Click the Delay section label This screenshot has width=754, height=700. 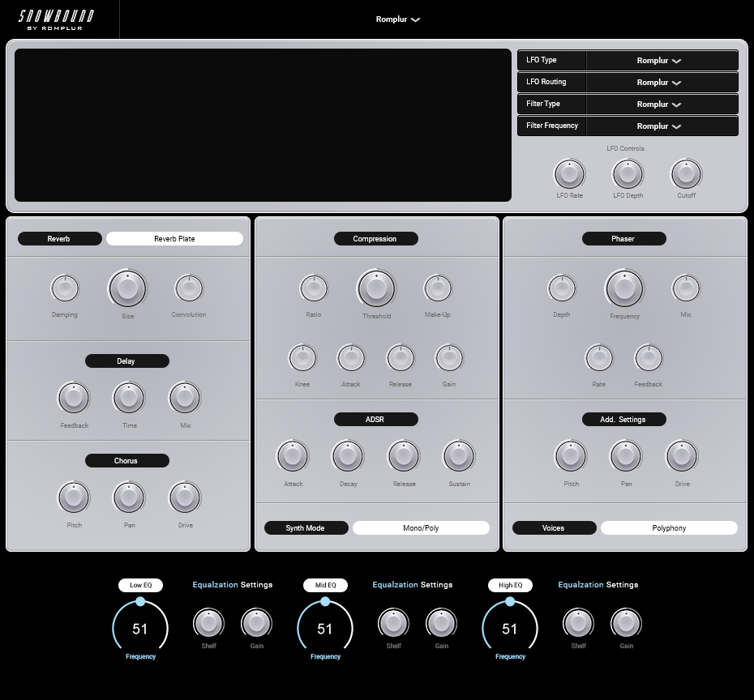(127, 361)
